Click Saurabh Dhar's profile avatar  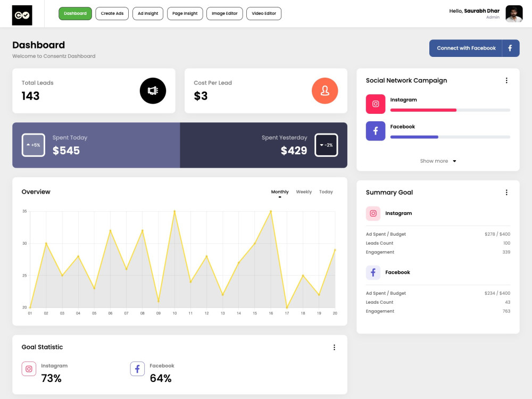pos(514,14)
